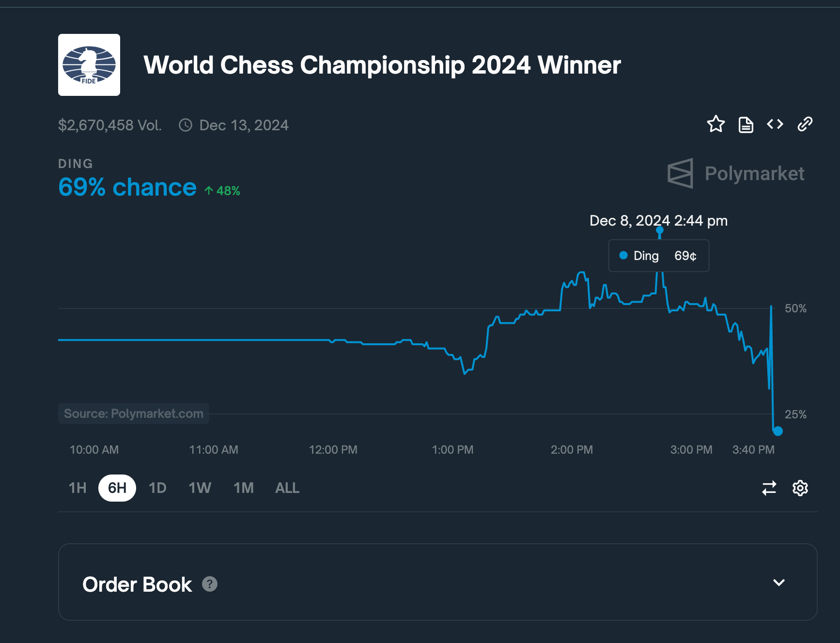Switch chart to 1W range
The height and width of the screenshot is (643, 840).
pyautogui.click(x=200, y=488)
